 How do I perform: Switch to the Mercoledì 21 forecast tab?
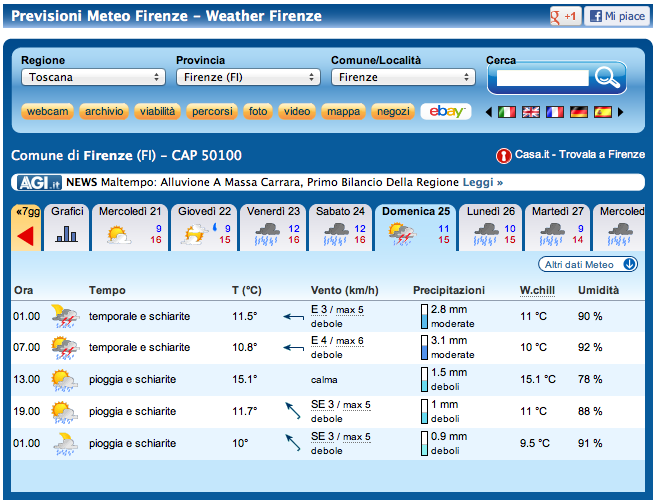pos(130,227)
